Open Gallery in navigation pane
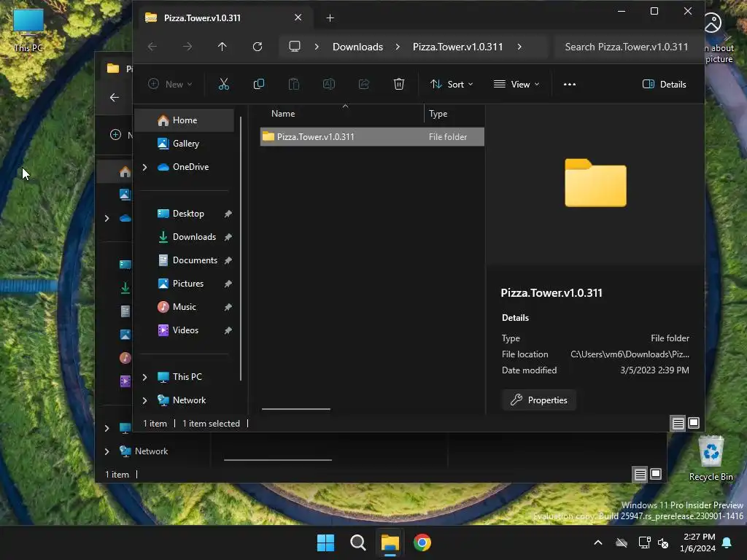 pos(185,144)
